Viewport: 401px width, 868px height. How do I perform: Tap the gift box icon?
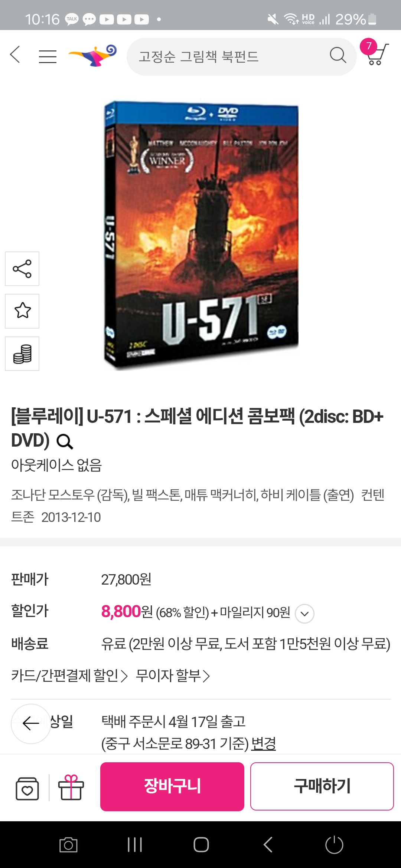(71, 787)
